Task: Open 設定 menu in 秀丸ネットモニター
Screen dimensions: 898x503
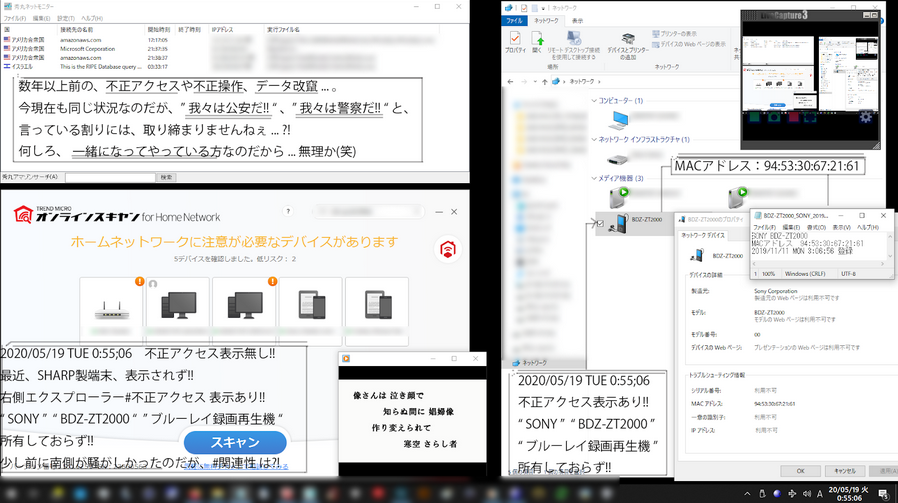Action: [x=66, y=18]
